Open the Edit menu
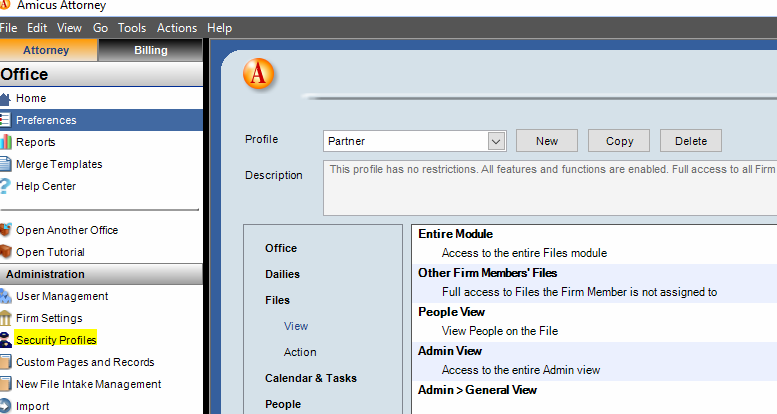This screenshot has height=414, width=777. (37, 28)
